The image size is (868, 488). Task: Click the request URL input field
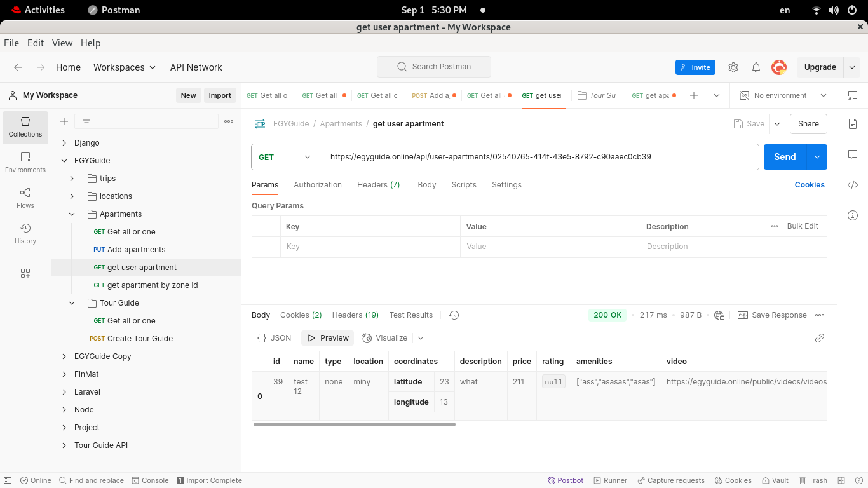(x=540, y=157)
